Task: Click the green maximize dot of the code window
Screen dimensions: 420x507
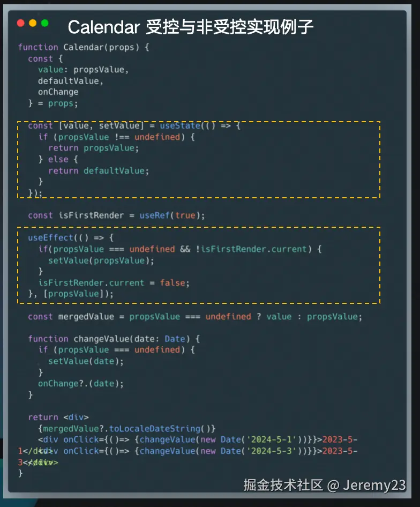Action: tap(45, 23)
